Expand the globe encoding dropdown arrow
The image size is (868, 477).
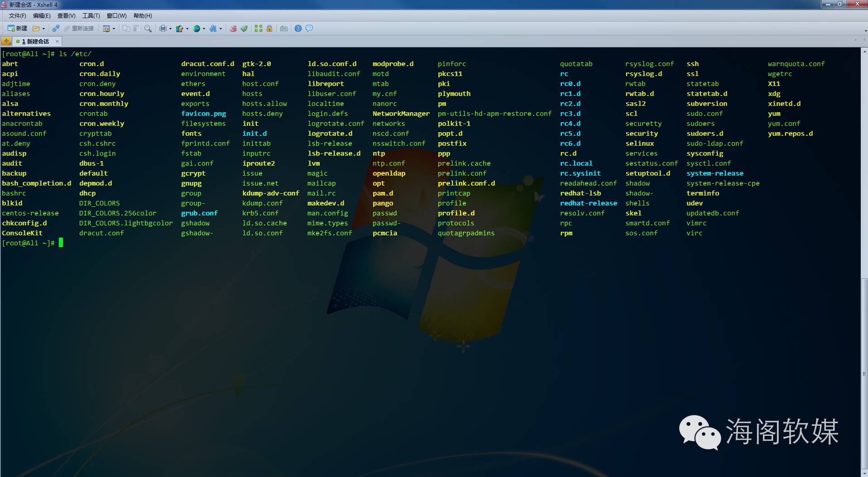(204, 29)
